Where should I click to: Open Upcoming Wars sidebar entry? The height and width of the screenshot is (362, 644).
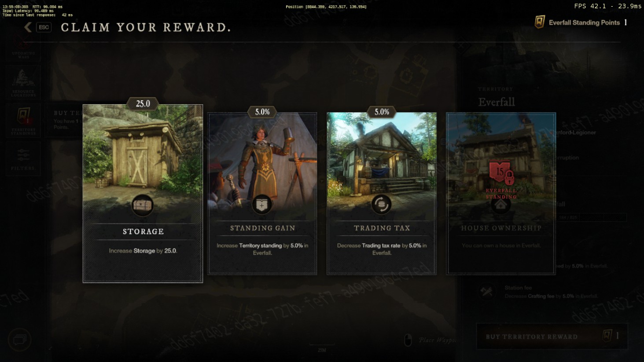23,48
